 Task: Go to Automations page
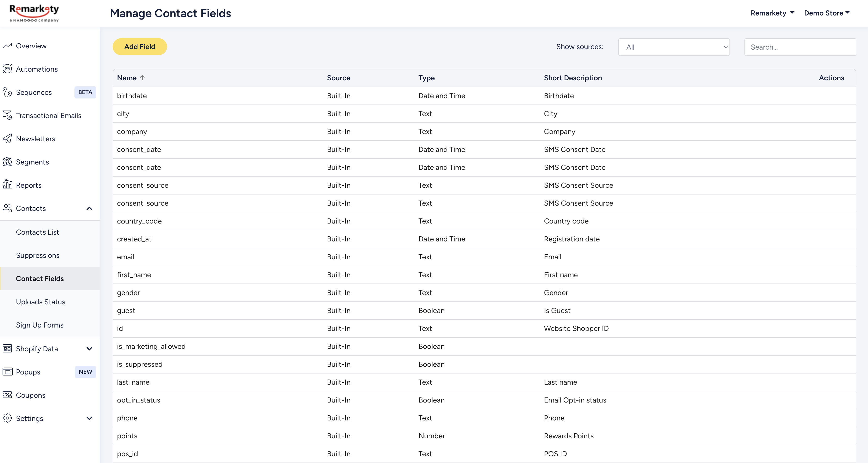[x=37, y=69]
